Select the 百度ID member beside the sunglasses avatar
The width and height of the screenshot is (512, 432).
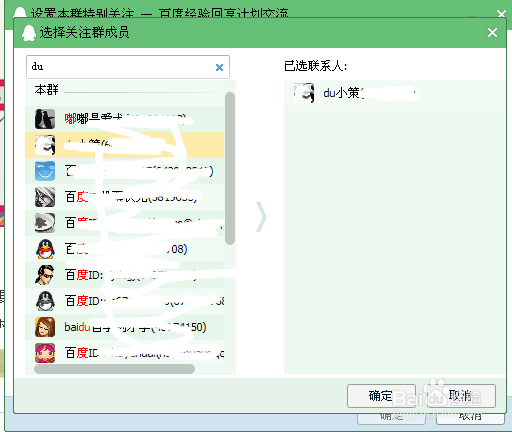coord(125,275)
